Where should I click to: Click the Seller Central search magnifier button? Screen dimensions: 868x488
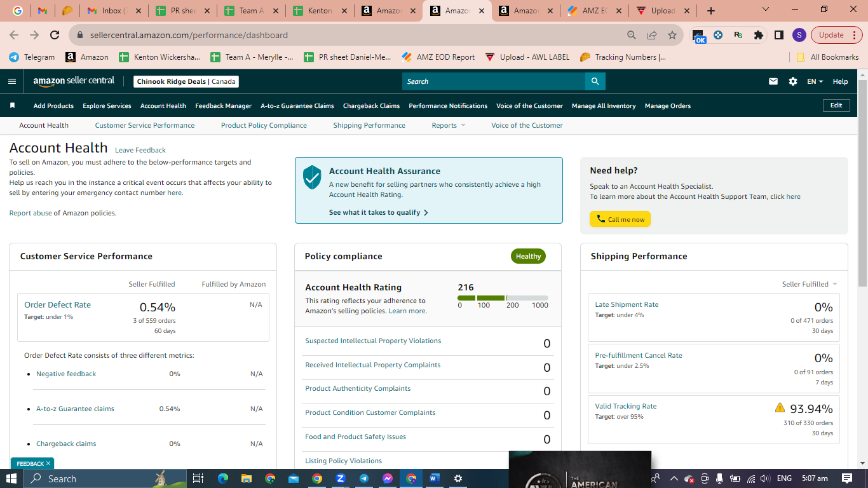click(x=595, y=81)
